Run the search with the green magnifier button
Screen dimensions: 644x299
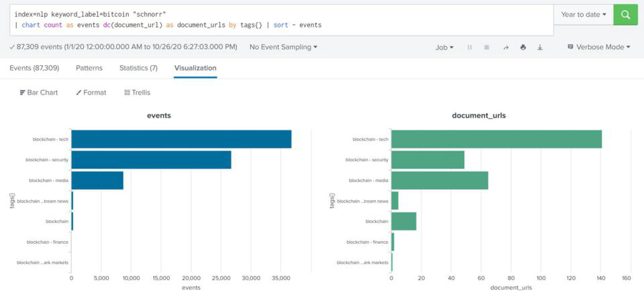[625, 14]
